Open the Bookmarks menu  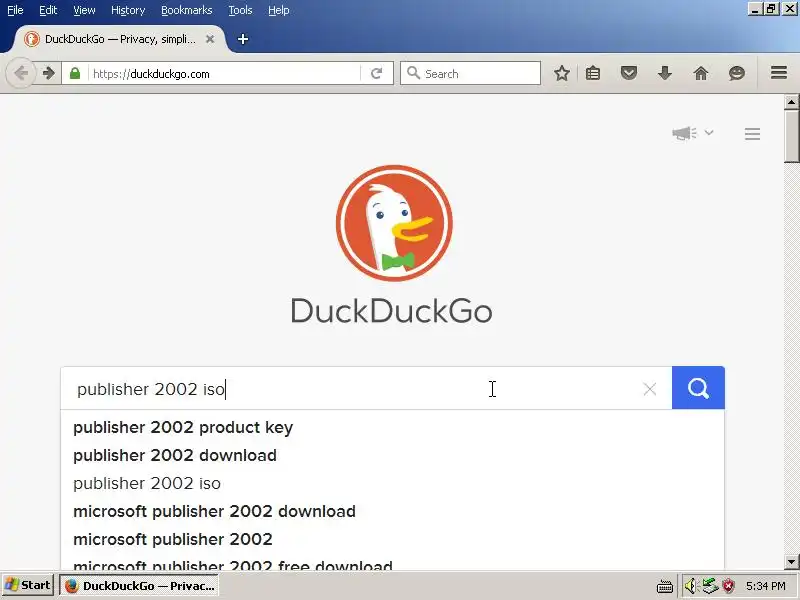(187, 10)
